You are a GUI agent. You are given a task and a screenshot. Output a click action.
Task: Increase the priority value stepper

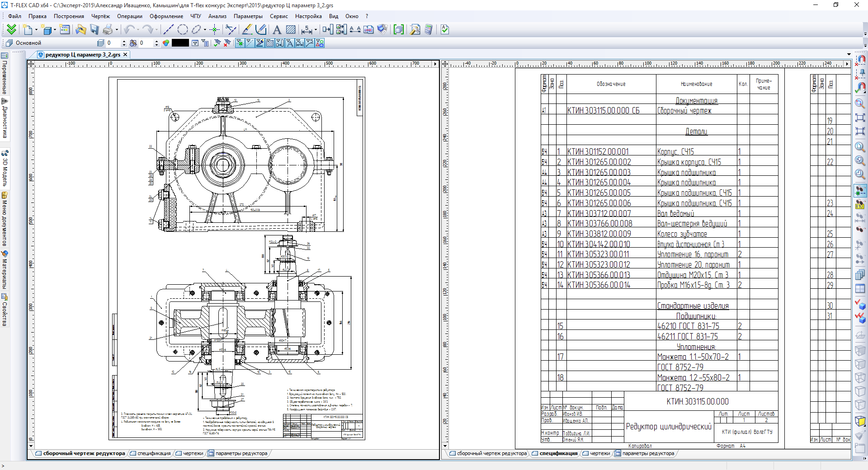pyautogui.click(x=156, y=41)
